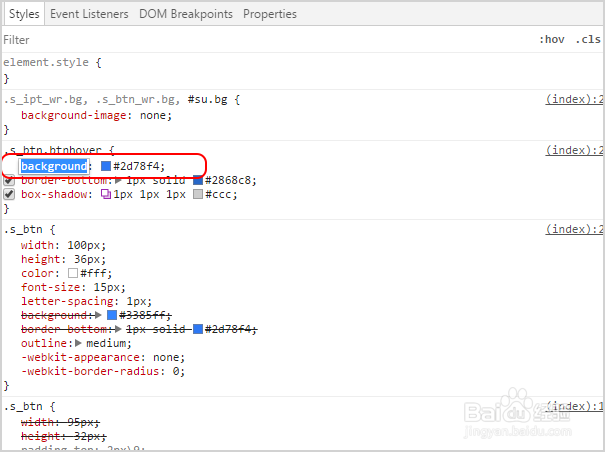
Task: Click the .cls classes button
Action: [x=588, y=40]
